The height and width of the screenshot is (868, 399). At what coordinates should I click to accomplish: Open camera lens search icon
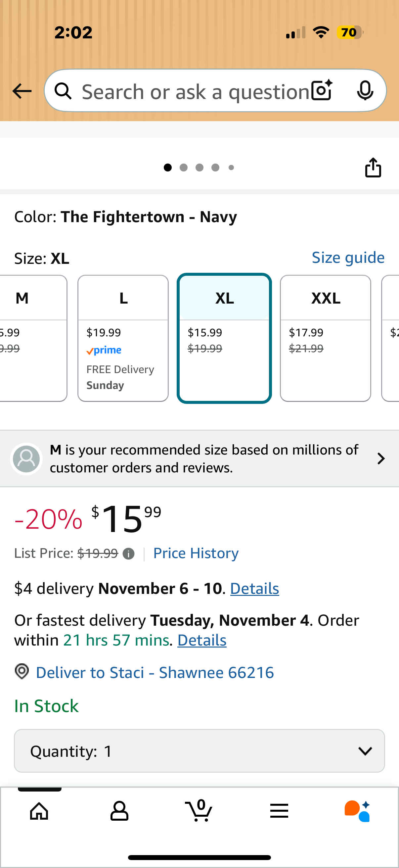click(322, 91)
